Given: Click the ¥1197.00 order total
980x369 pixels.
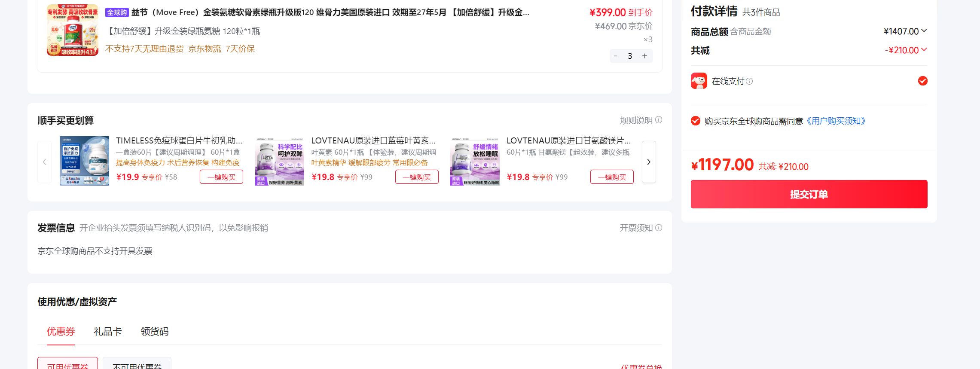Looking at the screenshot, I should click(x=722, y=165).
